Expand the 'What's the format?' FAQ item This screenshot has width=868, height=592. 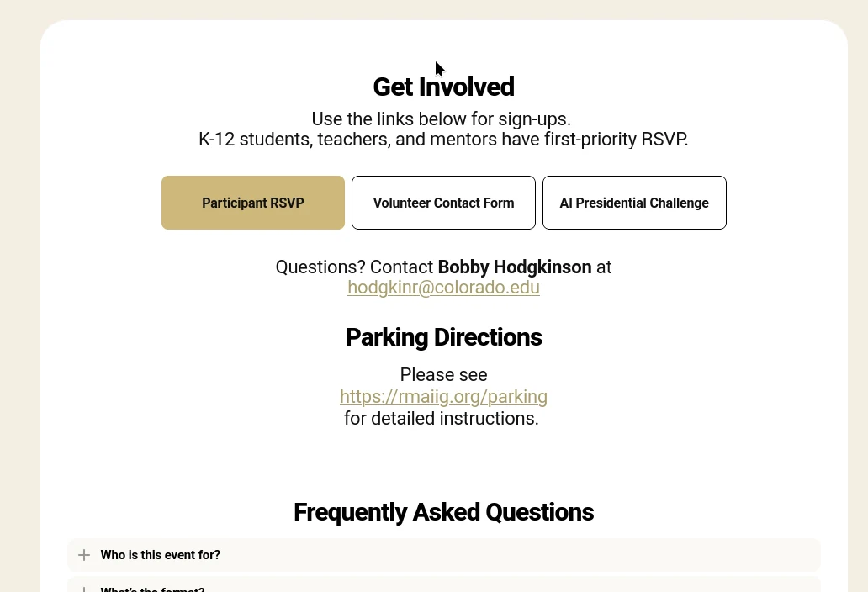(152, 589)
